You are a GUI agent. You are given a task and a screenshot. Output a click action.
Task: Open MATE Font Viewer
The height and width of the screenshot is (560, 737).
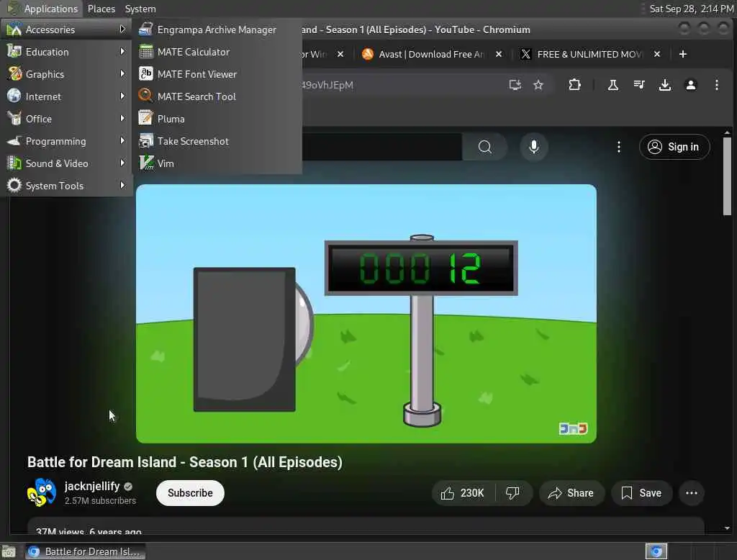click(x=217, y=74)
